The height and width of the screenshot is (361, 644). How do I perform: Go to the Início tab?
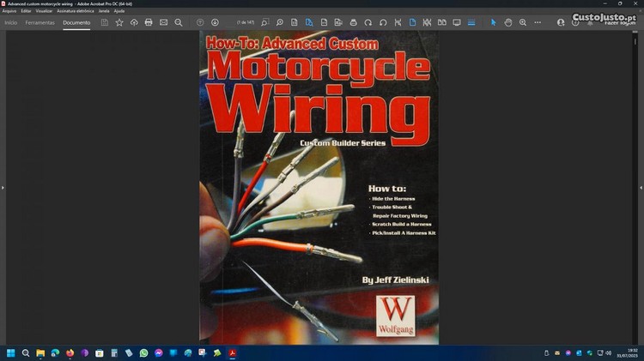tap(11, 22)
